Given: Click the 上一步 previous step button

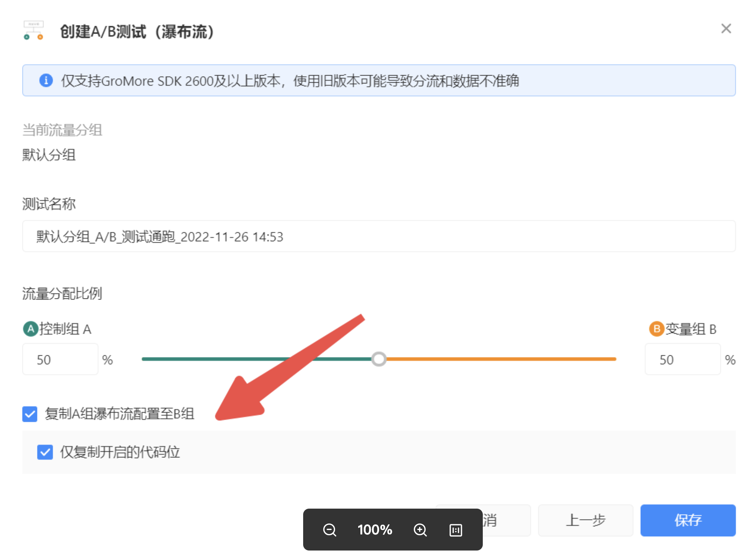Looking at the screenshot, I should [585, 520].
